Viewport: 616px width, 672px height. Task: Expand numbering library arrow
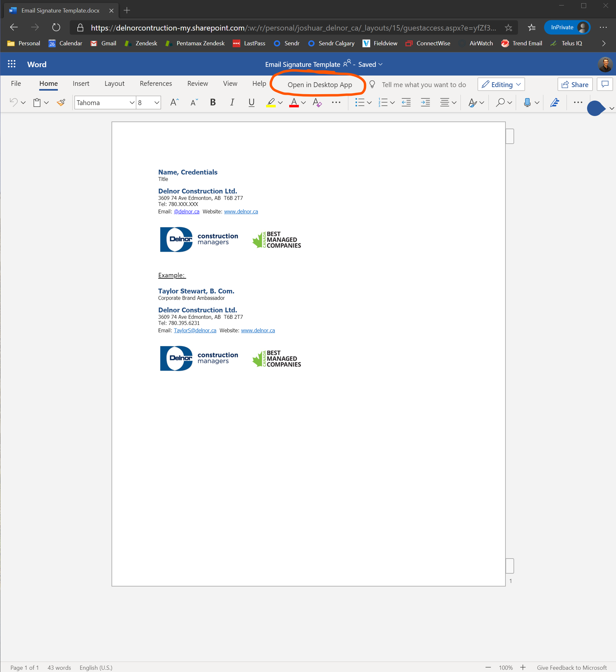392,103
